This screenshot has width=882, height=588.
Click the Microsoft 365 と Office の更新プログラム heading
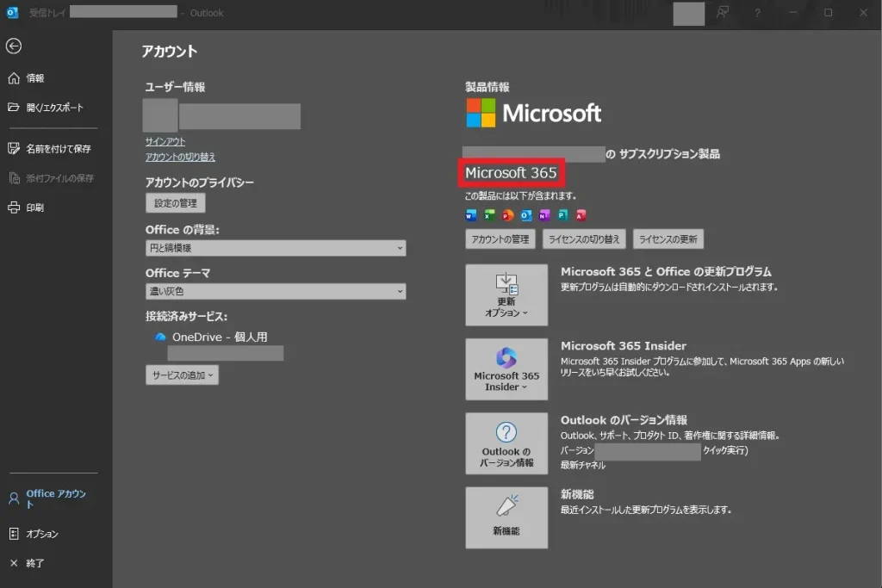pos(666,271)
